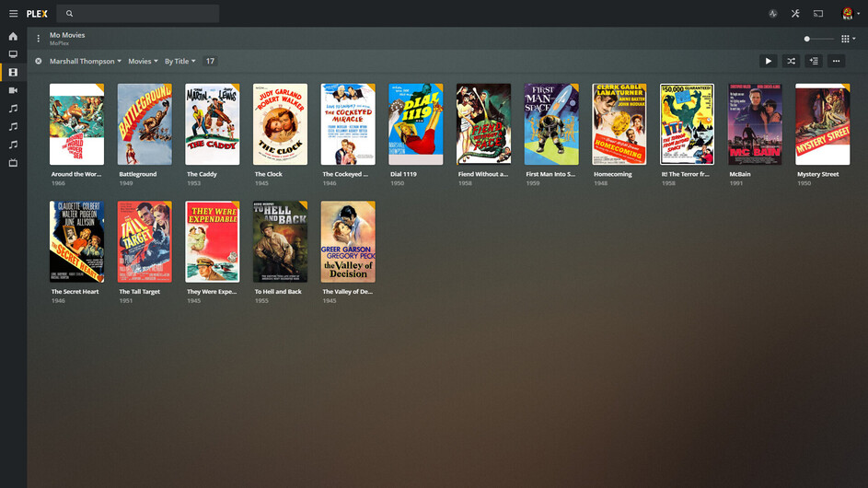Open the second music library icon in sidebar
This screenshot has height=488, width=868.
point(13,127)
